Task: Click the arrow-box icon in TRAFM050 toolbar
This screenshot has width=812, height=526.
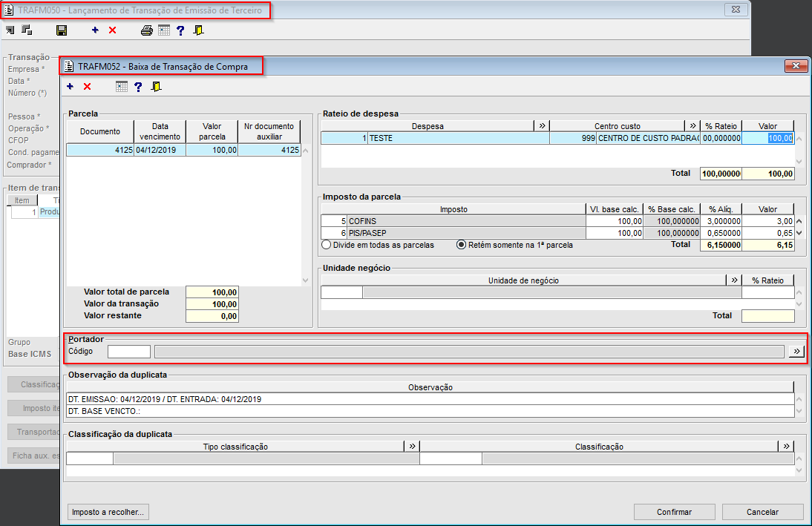Action: (x=10, y=30)
